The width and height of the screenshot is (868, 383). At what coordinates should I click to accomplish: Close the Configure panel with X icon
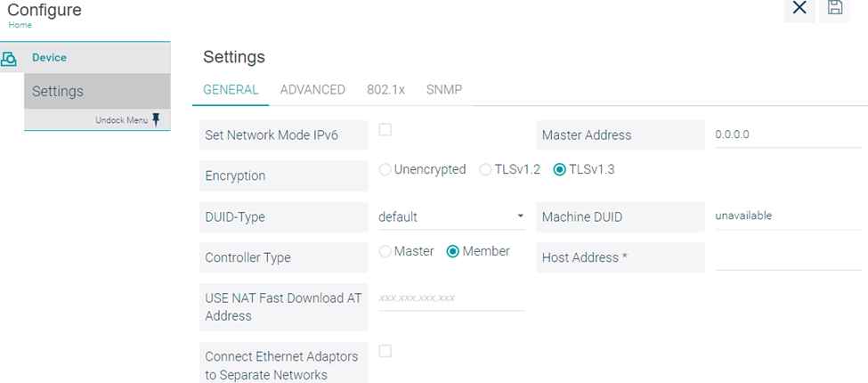click(799, 8)
